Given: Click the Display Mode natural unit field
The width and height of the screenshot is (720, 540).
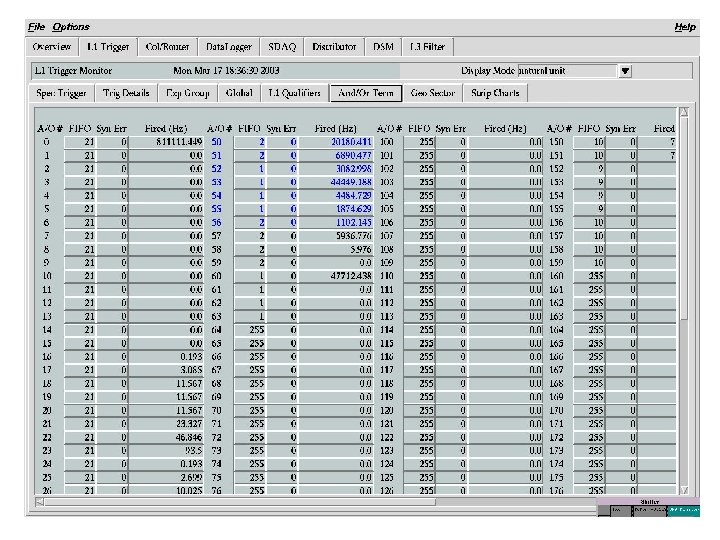Looking at the screenshot, I should tap(568, 71).
